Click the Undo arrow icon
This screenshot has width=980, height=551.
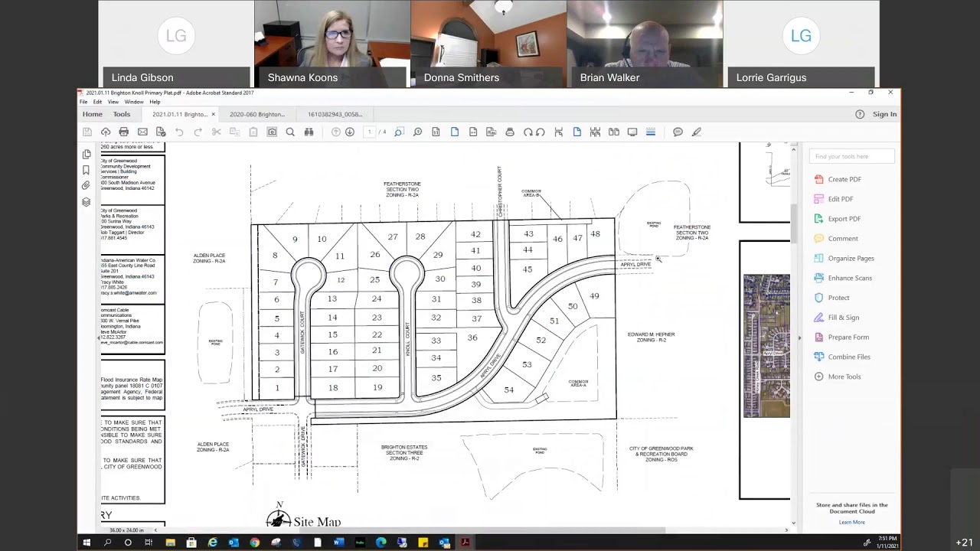pos(179,132)
